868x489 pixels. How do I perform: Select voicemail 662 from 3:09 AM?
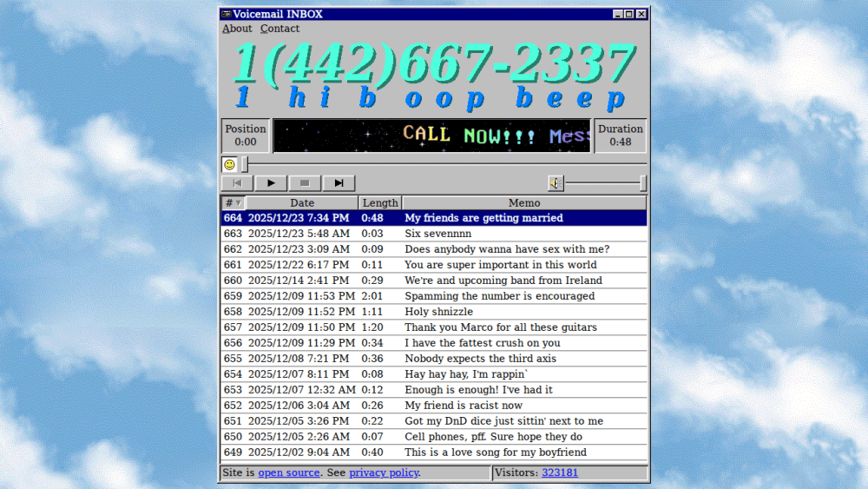433,249
